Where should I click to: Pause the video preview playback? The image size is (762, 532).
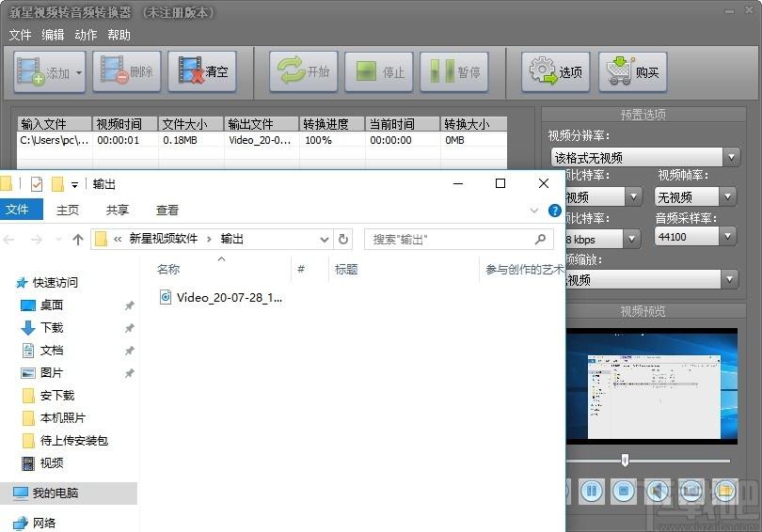tap(592, 492)
